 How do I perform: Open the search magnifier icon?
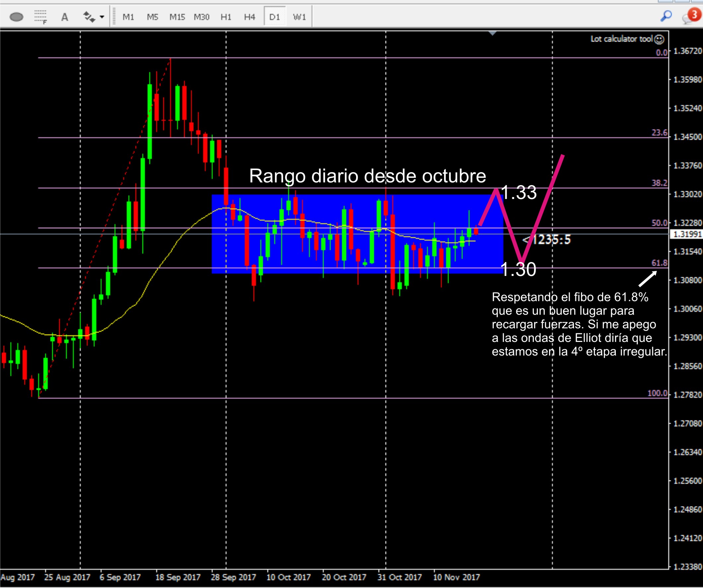[666, 16]
